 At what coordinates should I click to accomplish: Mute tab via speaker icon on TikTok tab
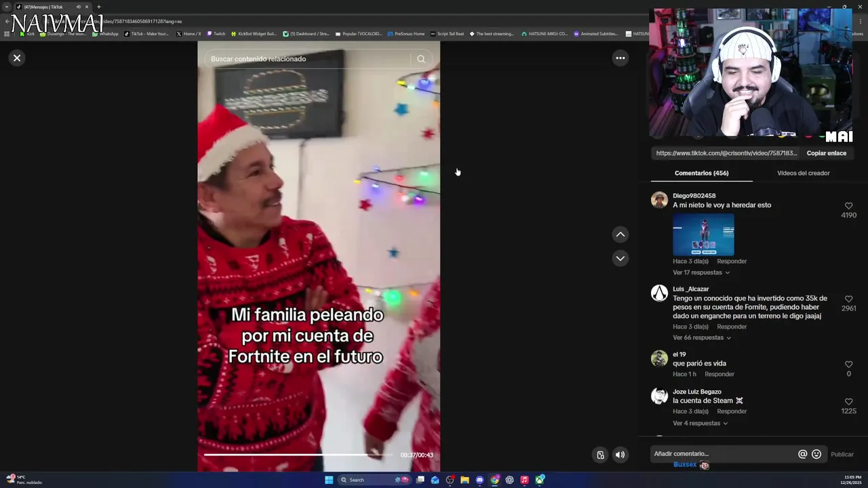coord(79,7)
